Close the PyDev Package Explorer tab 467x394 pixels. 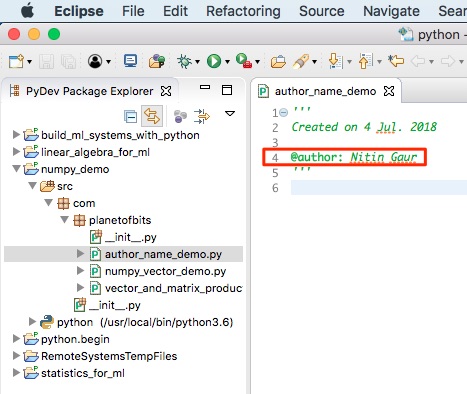coord(166,91)
